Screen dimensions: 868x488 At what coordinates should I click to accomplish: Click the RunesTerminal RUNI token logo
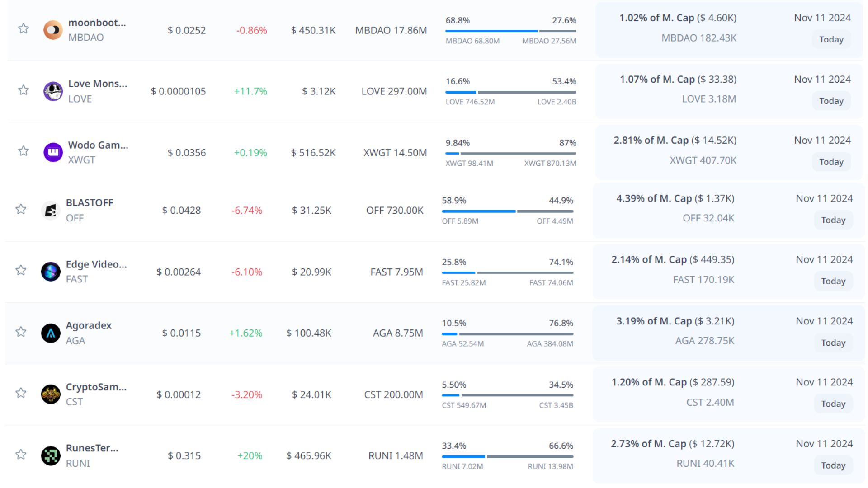tap(51, 455)
